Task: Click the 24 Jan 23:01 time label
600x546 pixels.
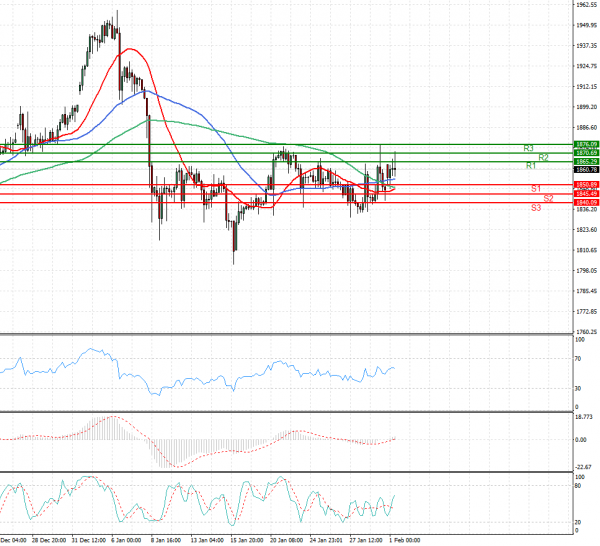Action: (326, 540)
